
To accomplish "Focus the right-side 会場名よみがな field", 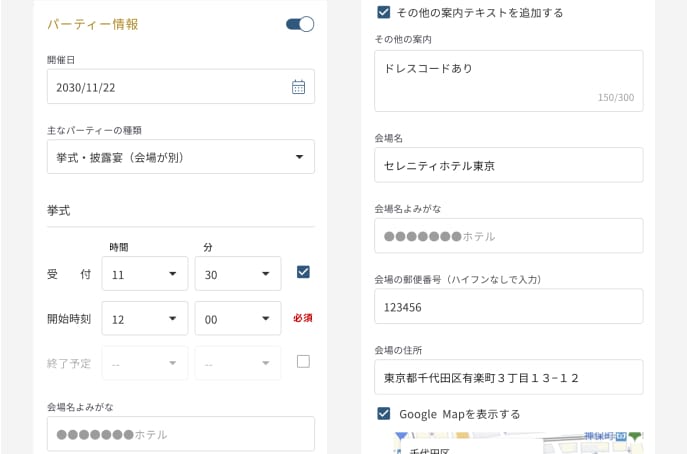I will pyautogui.click(x=508, y=236).
